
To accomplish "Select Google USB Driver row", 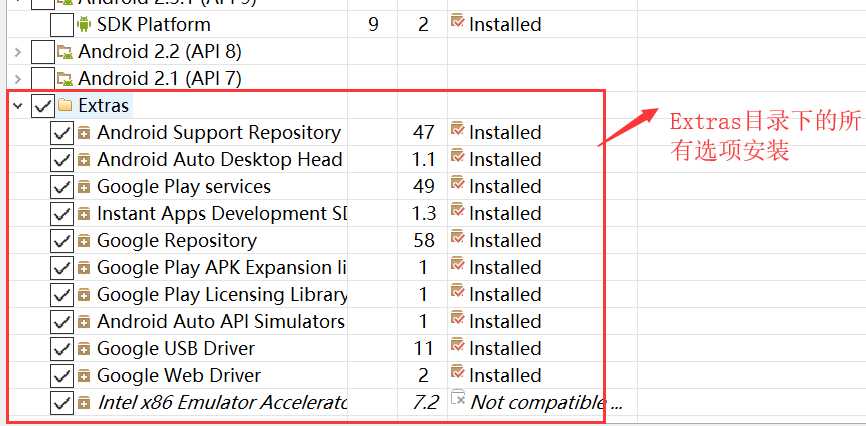I will point(176,349).
